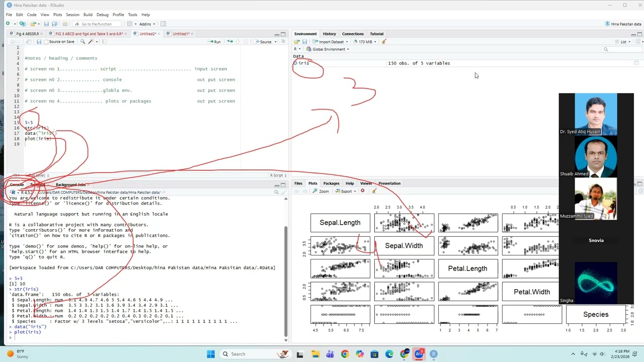Click the Zoom plot icon
Screen dimensions: 644x362
(x=320, y=191)
